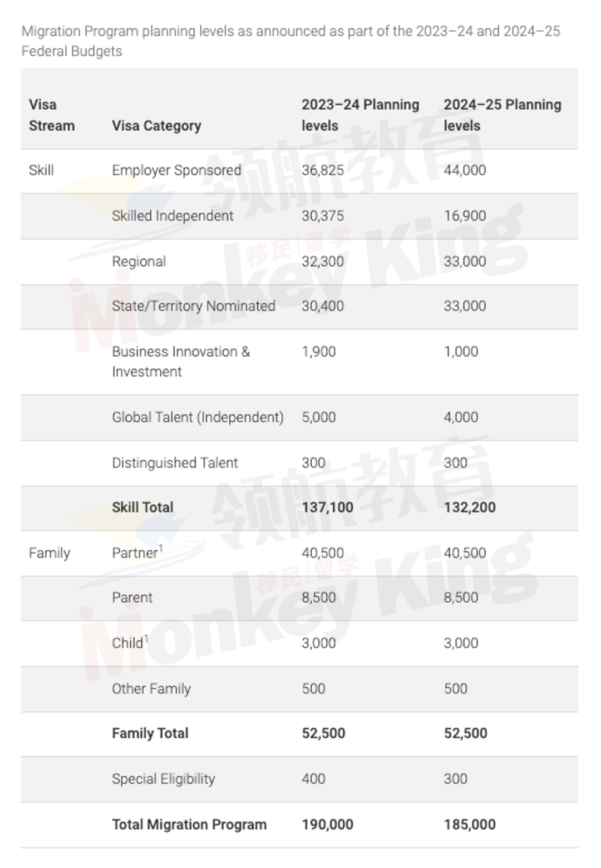Viewport: 601px width, 868px height.
Task: Select the 2024–25 Planning levels header
Action: [503, 115]
